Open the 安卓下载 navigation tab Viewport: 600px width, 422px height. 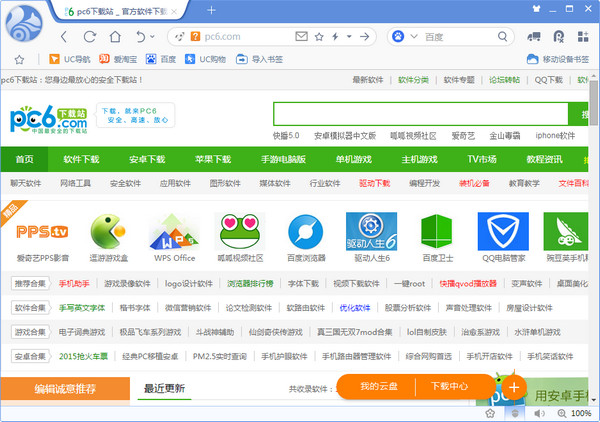(x=147, y=159)
